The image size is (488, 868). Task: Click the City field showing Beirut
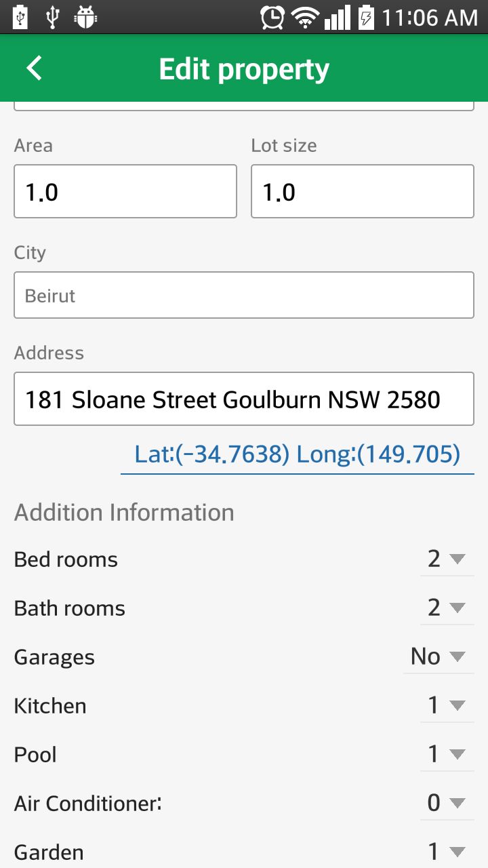[244, 295]
